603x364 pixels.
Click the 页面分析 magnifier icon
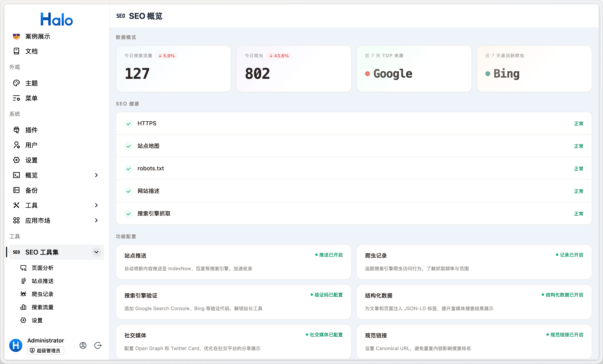click(x=23, y=268)
